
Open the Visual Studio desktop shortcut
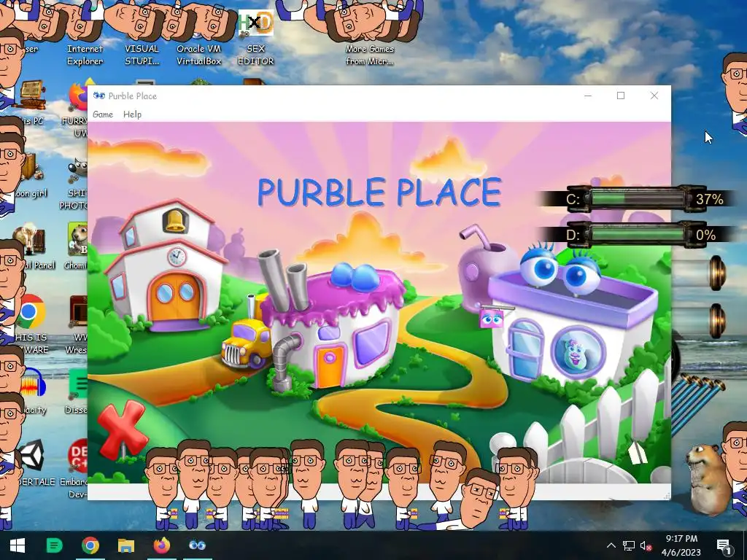(x=142, y=54)
